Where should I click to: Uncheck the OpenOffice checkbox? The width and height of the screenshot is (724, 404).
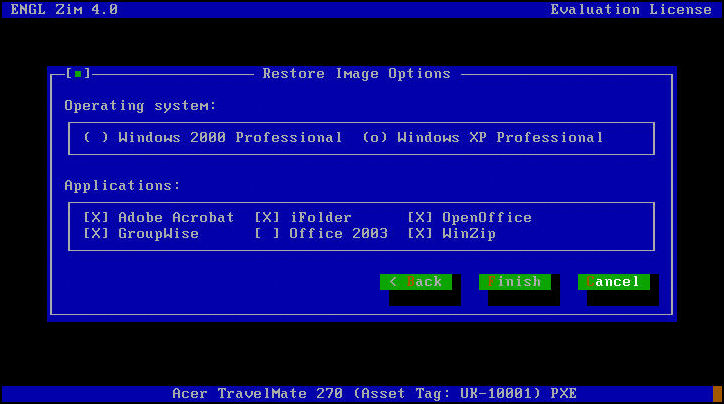(420, 217)
